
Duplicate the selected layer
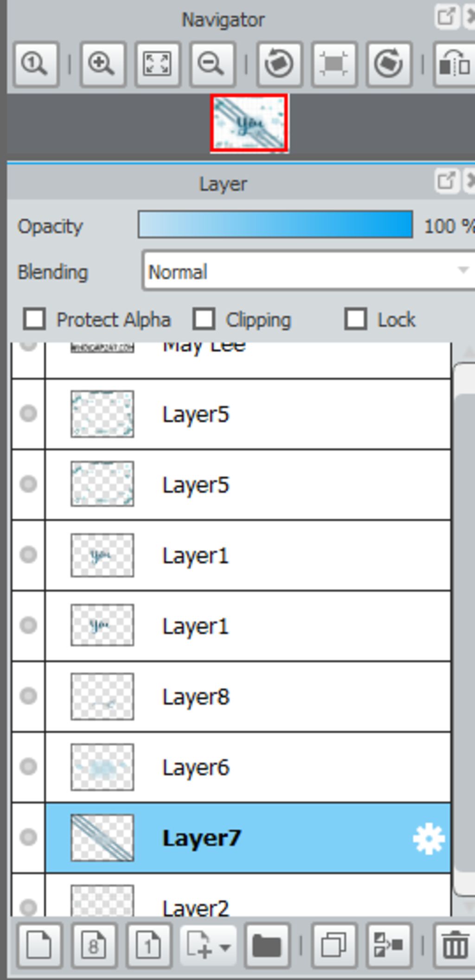coord(334,945)
